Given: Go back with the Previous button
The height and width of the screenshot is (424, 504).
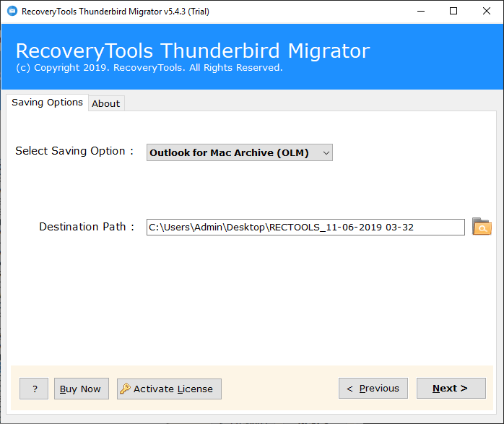Looking at the screenshot, I should point(373,389).
